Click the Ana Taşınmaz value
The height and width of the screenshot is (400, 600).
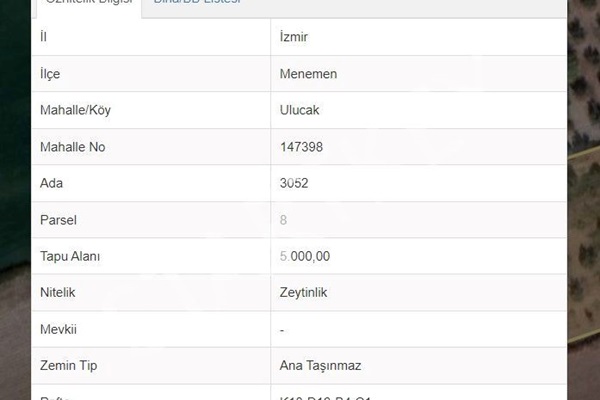(320, 366)
